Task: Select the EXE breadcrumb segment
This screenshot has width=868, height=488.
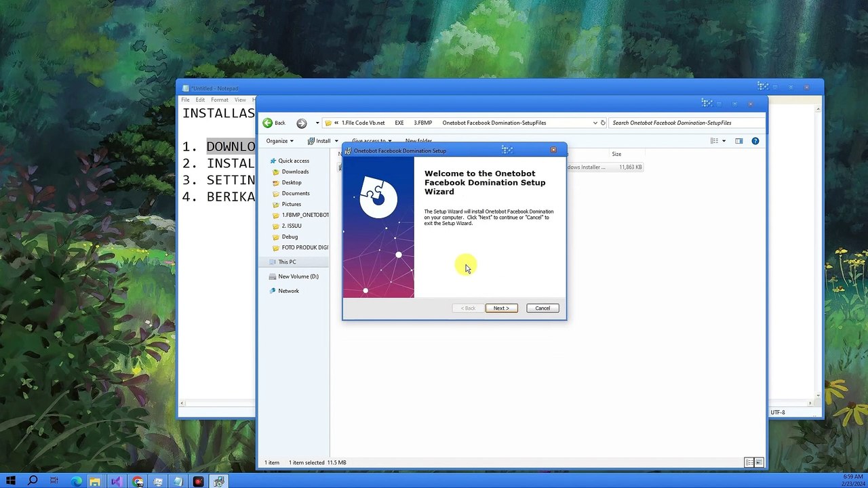Action: 399,123
